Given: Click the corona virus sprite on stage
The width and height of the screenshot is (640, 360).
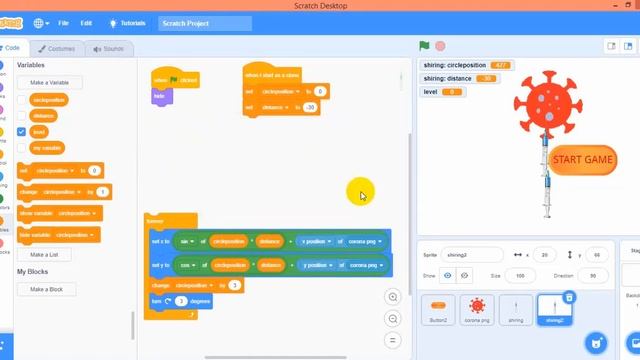Looking at the screenshot, I should coord(548,104).
